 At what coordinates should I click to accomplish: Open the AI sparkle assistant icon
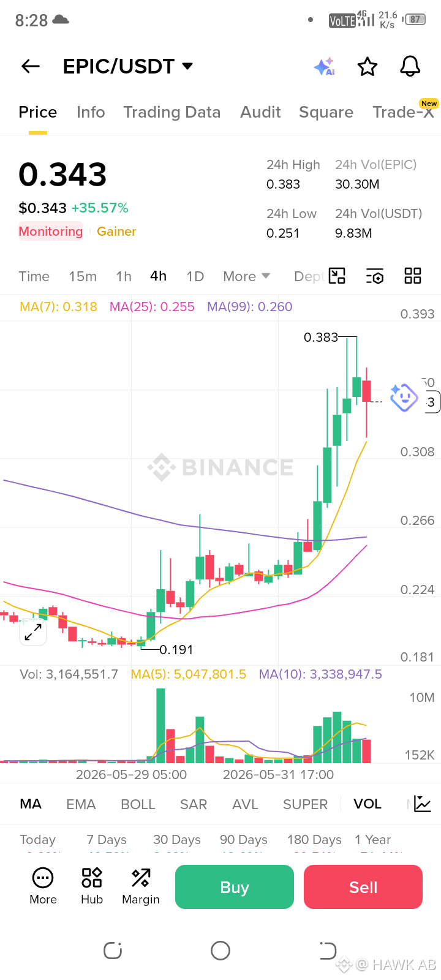point(325,66)
